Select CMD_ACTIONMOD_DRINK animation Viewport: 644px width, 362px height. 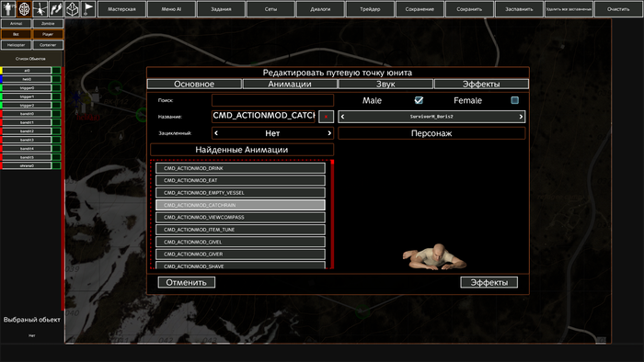coord(240,168)
